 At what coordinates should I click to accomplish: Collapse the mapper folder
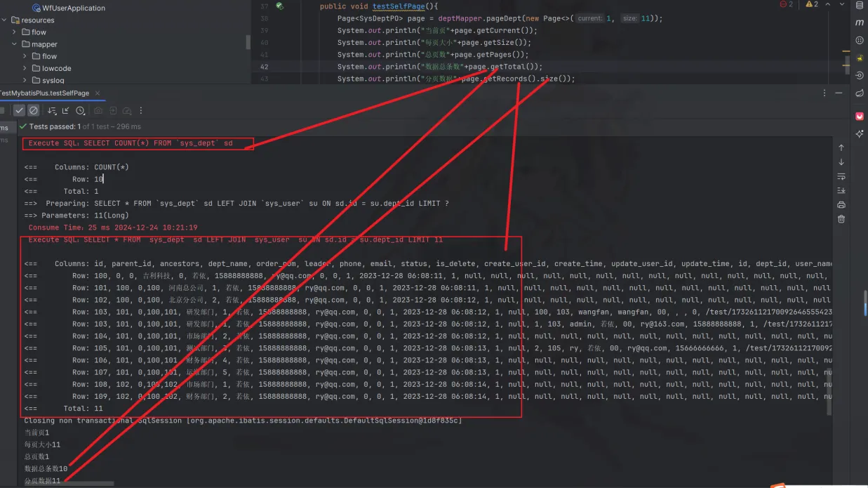(14, 44)
